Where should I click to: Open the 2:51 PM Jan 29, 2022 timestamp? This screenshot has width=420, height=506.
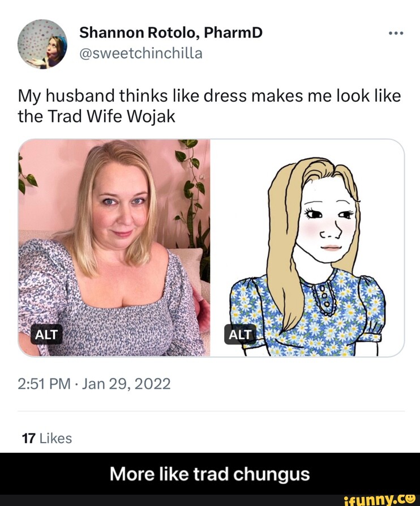pyautogui.click(x=94, y=384)
